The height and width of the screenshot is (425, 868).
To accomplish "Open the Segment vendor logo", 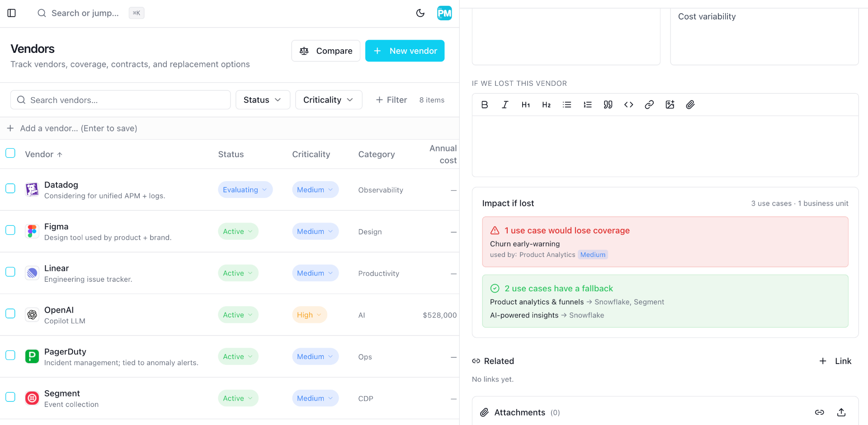I will pyautogui.click(x=32, y=398).
